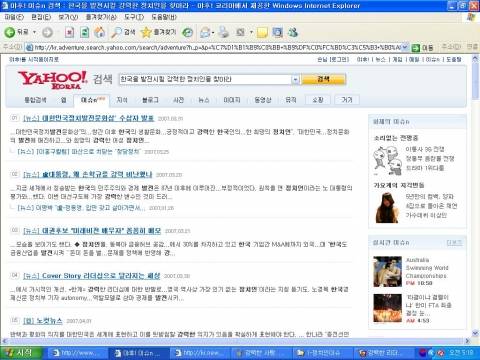Open the Back button history dropdown arrow
The height and width of the screenshot is (360, 480).
[x=34, y=32]
